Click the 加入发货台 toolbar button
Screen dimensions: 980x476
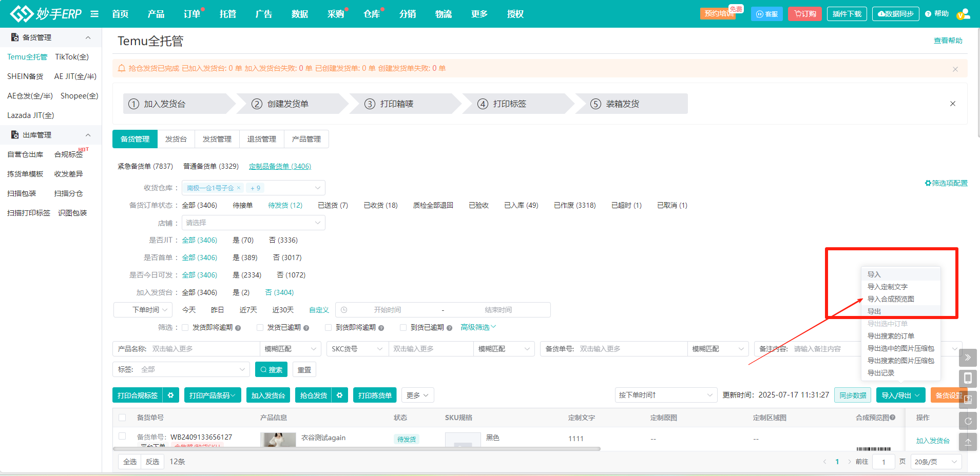tap(268, 395)
